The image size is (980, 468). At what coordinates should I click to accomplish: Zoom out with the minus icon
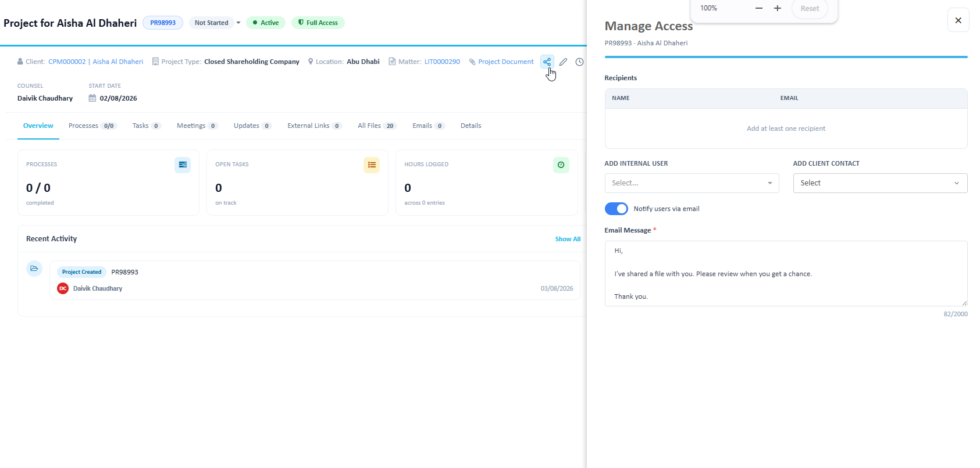[x=758, y=8]
